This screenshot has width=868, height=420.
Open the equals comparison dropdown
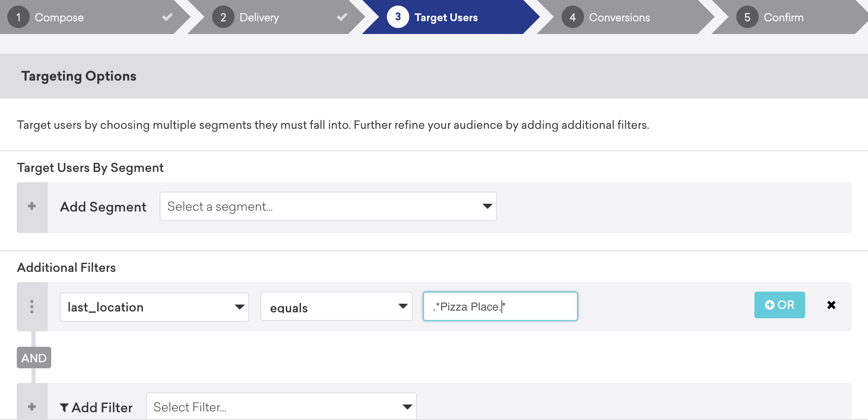(x=337, y=306)
